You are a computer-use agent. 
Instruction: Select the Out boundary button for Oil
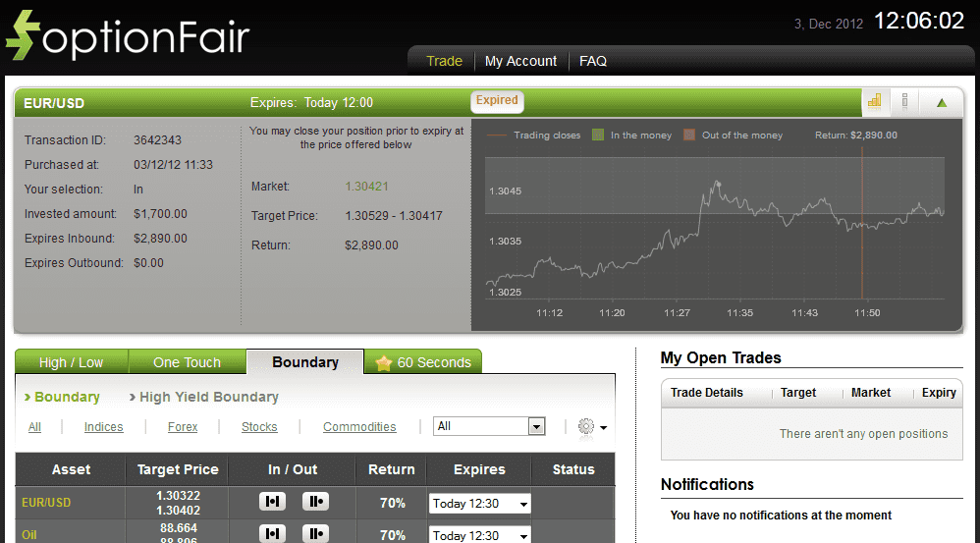point(315,533)
